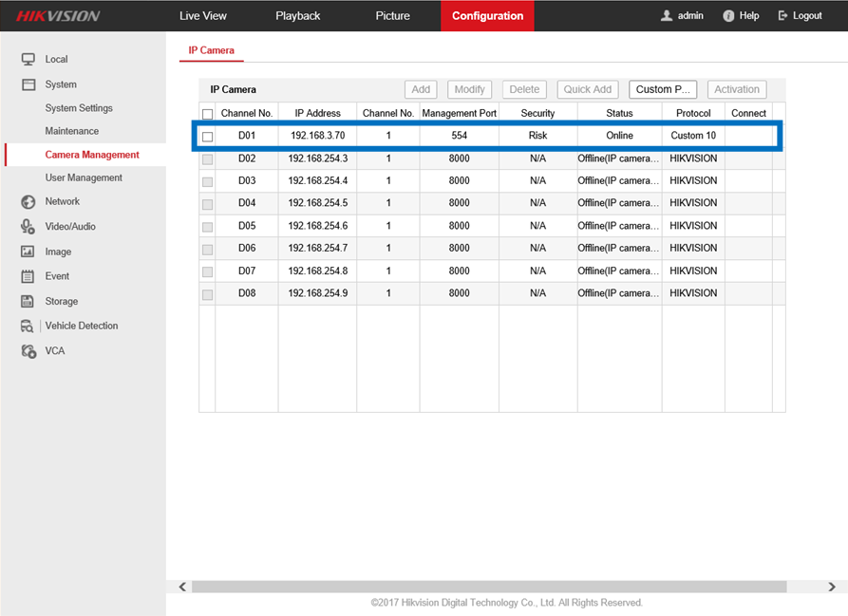Expand the Network settings section
Viewport: 848px width, 616px height.
click(x=62, y=201)
